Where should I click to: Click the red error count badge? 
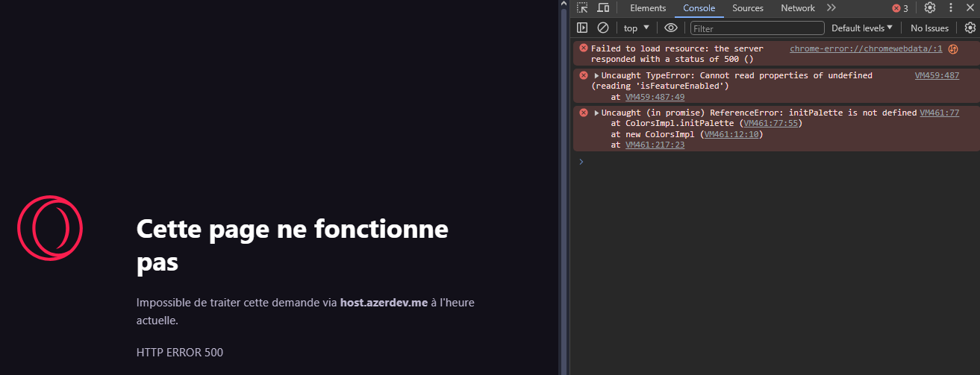[900, 8]
